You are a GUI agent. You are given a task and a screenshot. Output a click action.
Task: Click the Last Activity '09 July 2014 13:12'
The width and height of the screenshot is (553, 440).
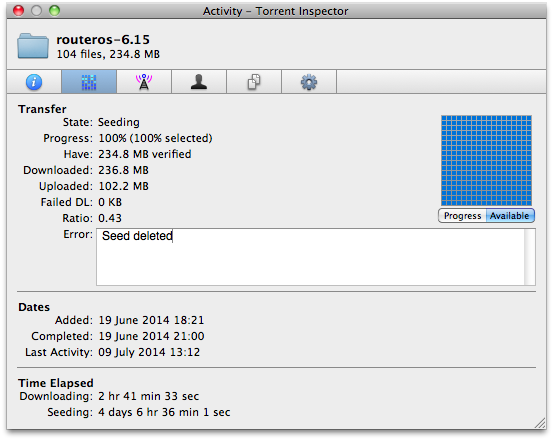click(149, 352)
